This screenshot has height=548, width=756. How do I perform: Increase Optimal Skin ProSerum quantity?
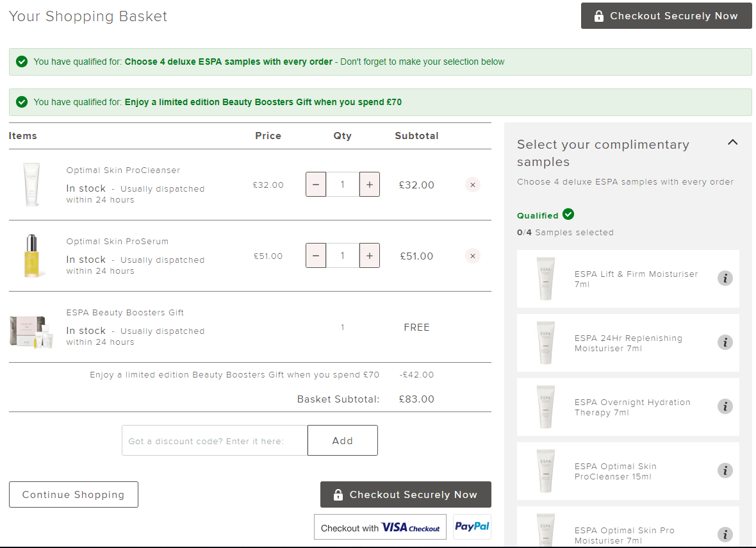369,256
